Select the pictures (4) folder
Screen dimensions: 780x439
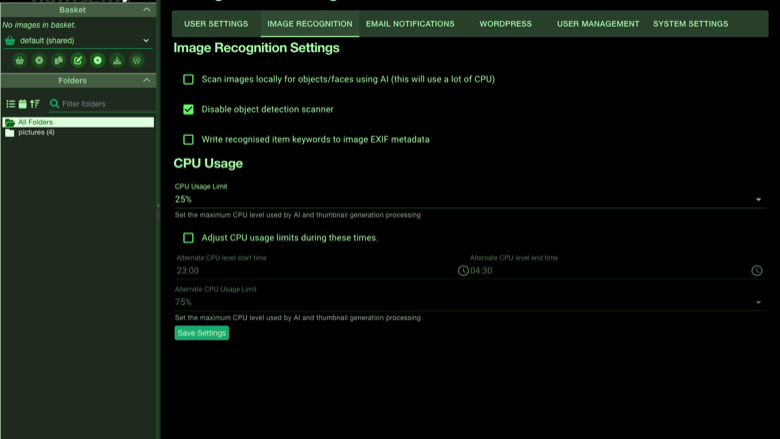coord(36,132)
